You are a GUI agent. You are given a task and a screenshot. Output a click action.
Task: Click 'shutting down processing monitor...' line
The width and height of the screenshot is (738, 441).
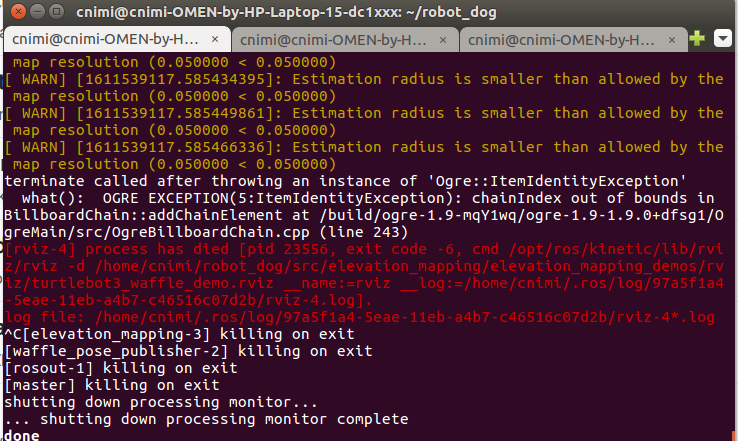[161, 402]
